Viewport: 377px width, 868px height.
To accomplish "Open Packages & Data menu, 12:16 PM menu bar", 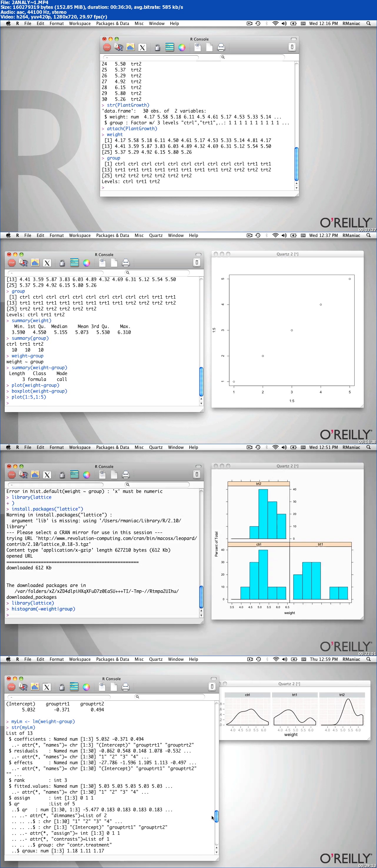I will click(x=113, y=24).
